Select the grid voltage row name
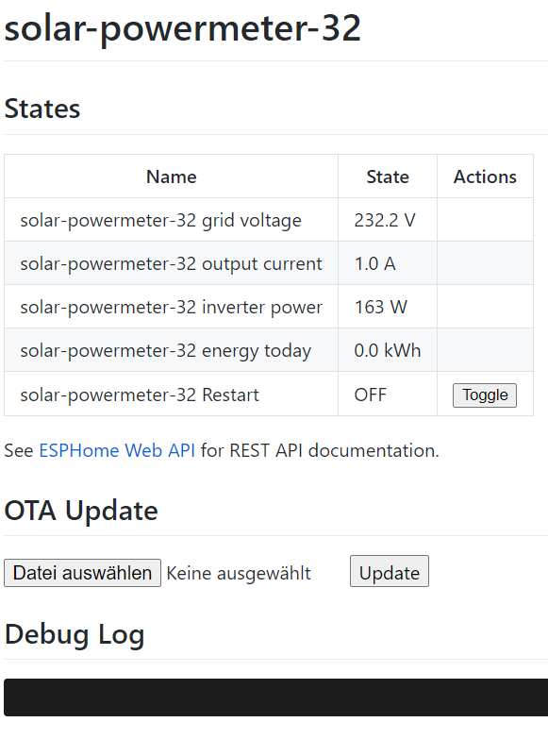548x756 pixels. [x=161, y=220]
